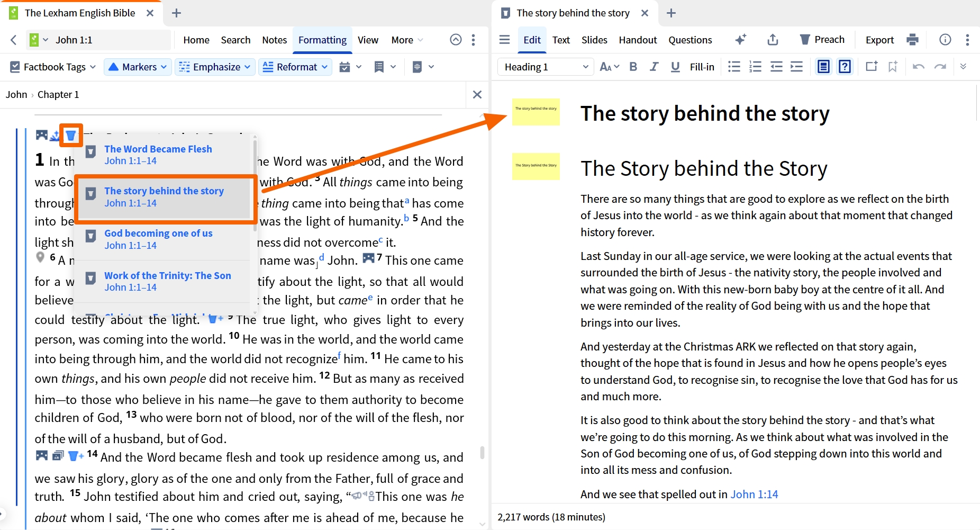Click the bookmark-page icon in formatting bar
The width and height of the screenshot is (980, 530).
(x=379, y=67)
